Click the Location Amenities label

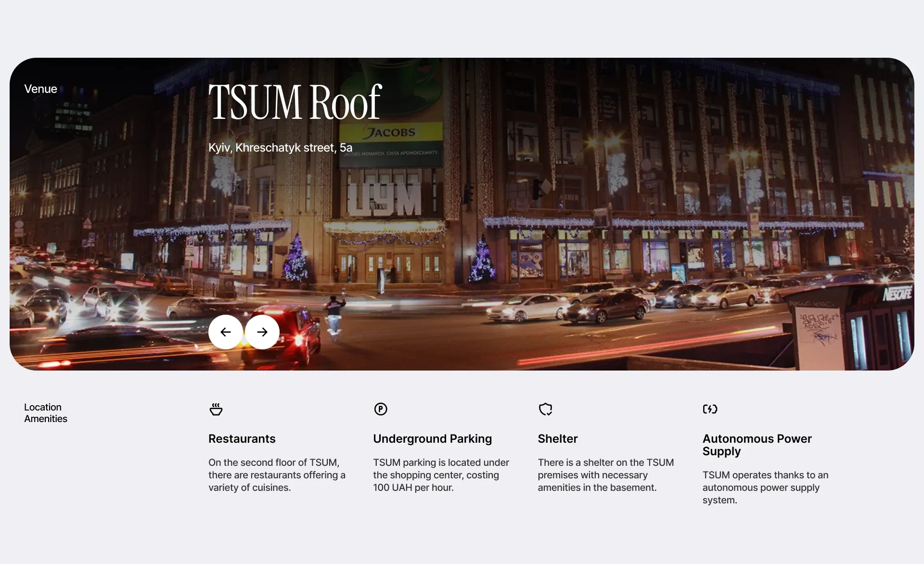point(46,413)
